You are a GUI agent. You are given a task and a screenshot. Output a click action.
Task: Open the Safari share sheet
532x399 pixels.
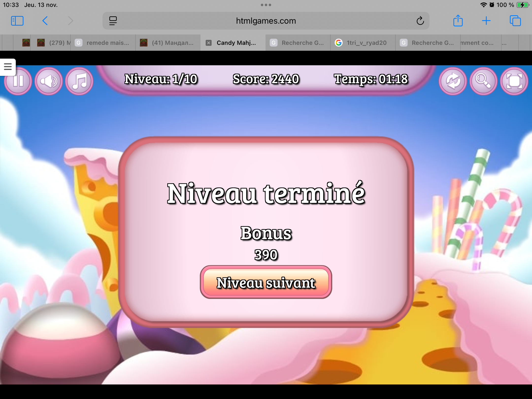coord(458,21)
